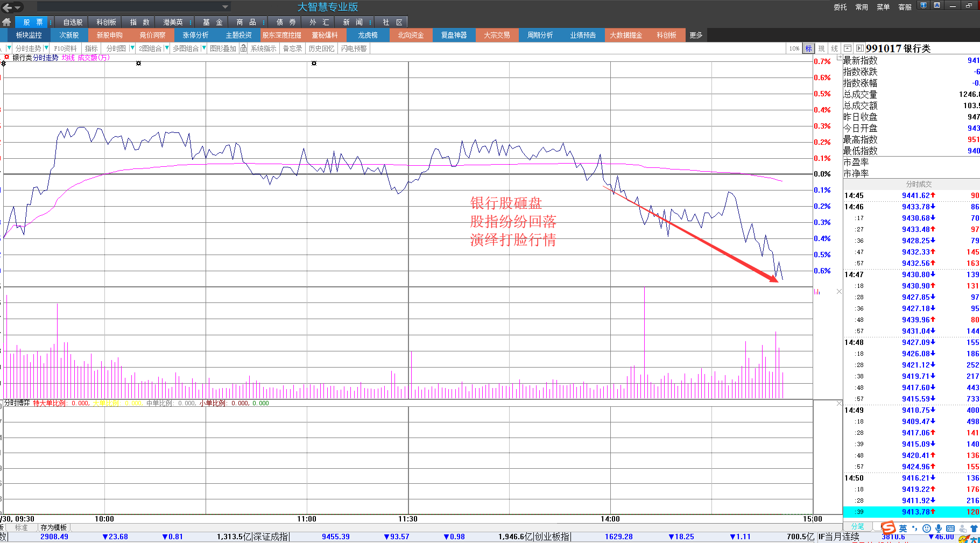
Task: Open the 闪电预警 toolbar item
Action: [x=354, y=48]
